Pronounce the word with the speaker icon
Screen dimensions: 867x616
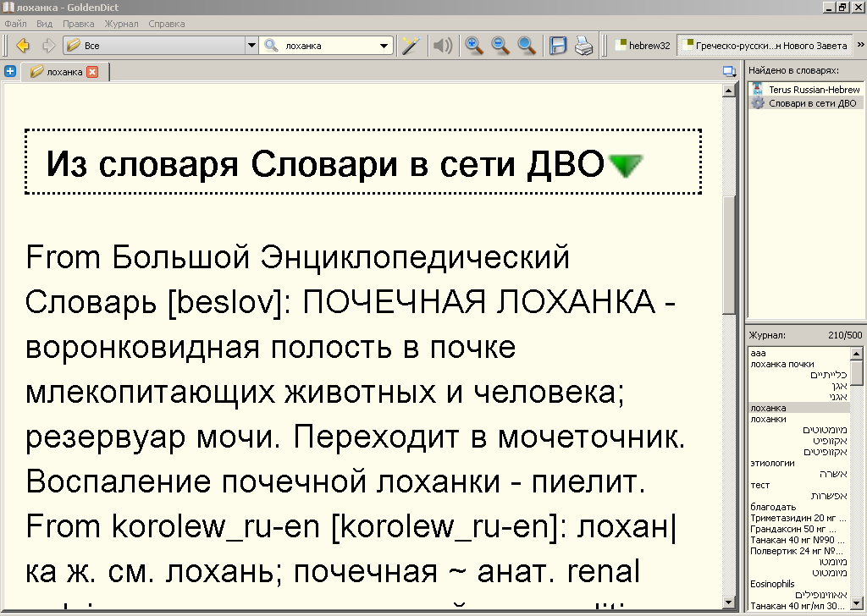[x=442, y=46]
